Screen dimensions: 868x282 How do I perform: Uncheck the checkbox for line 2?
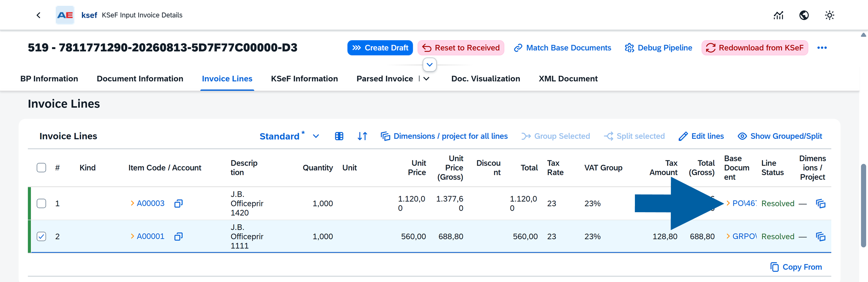pyautogui.click(x=41, y=236)
